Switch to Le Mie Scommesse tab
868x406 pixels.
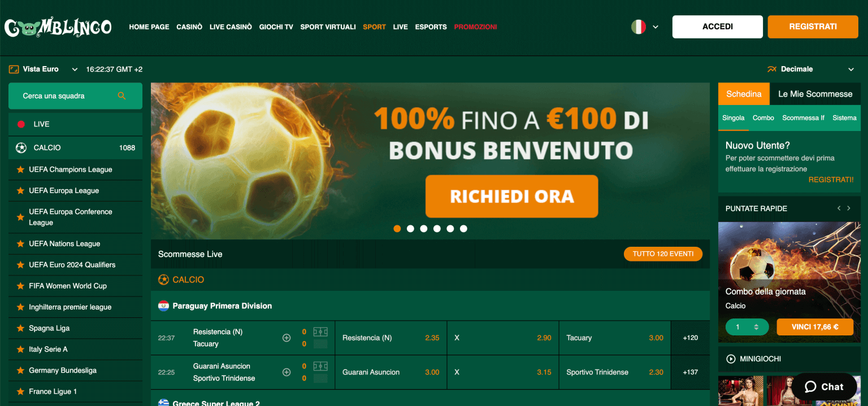click(815, 94)
